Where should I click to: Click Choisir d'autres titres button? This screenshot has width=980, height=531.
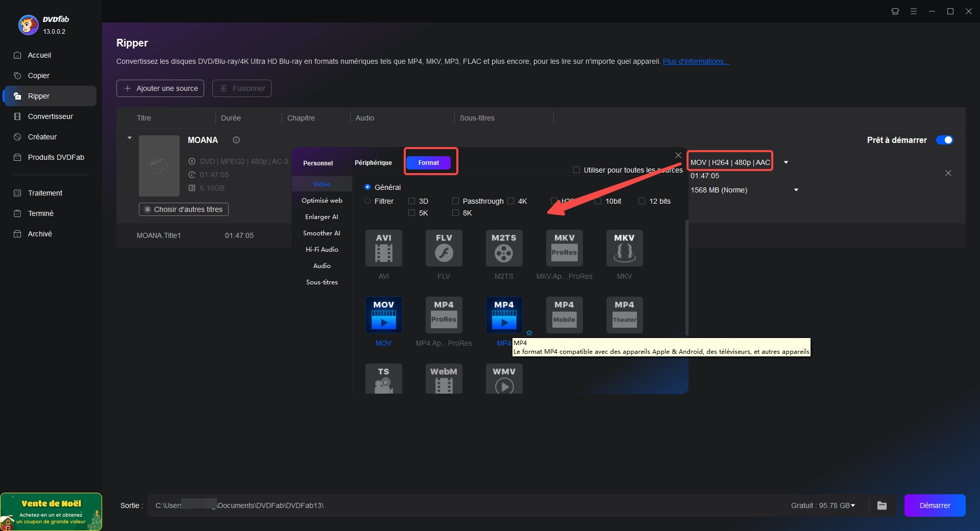pos(184,209)
